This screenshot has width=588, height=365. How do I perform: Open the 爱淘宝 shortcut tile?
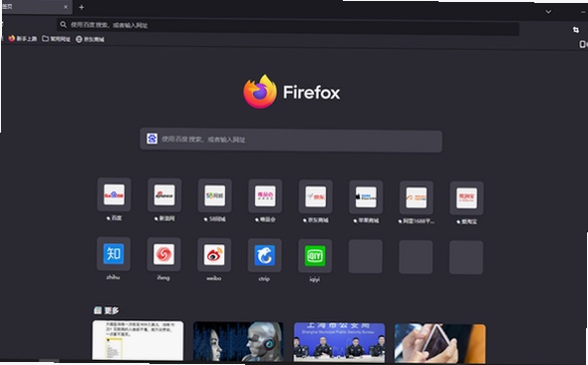pyautogui.click(x=466, y=198)
